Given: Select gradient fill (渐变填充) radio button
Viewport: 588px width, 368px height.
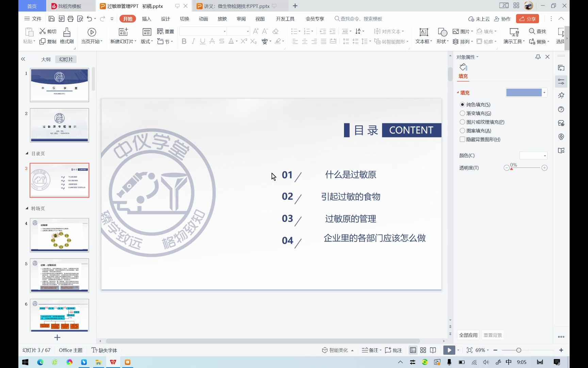Looking at the screenshot, I should pyautogui.click(x=462, y=113).
